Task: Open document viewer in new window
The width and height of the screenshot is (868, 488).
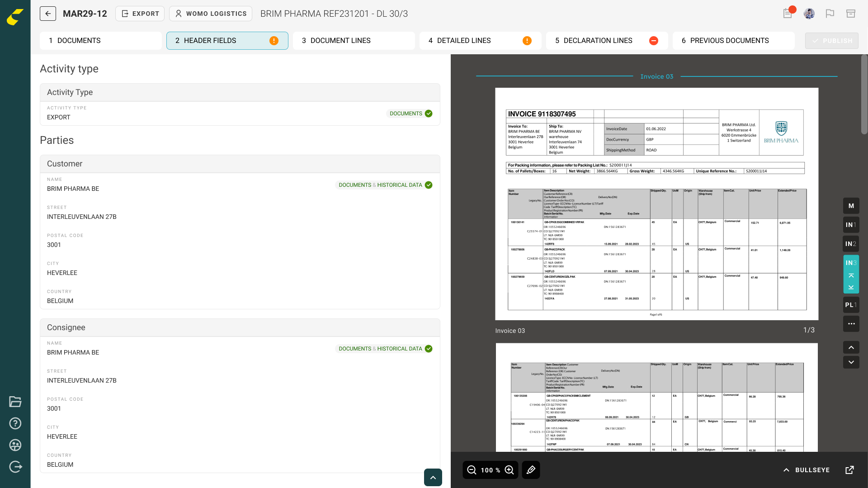Action: [850, 470]
